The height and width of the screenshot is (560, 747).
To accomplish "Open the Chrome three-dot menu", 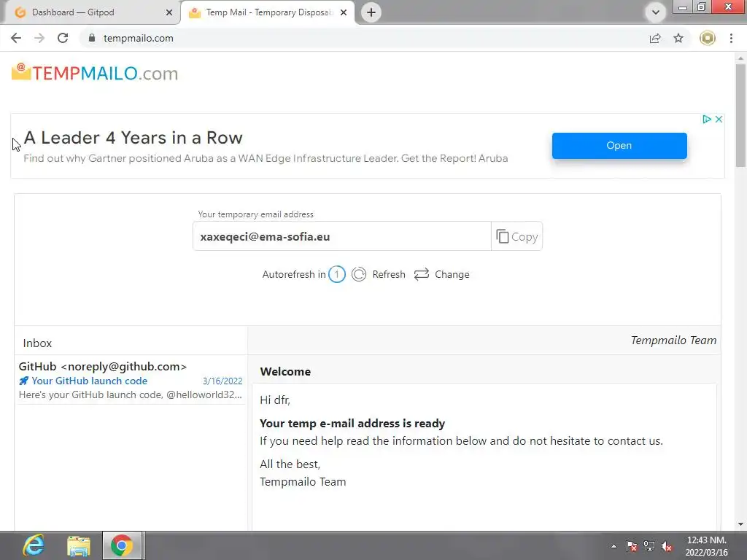I will (x=731, y=38).
